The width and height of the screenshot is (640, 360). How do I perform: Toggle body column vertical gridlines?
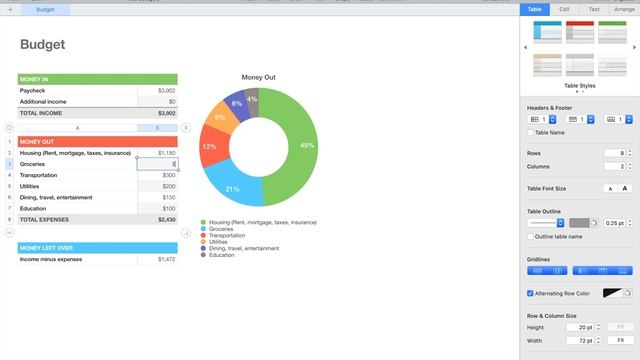point(558,271)
